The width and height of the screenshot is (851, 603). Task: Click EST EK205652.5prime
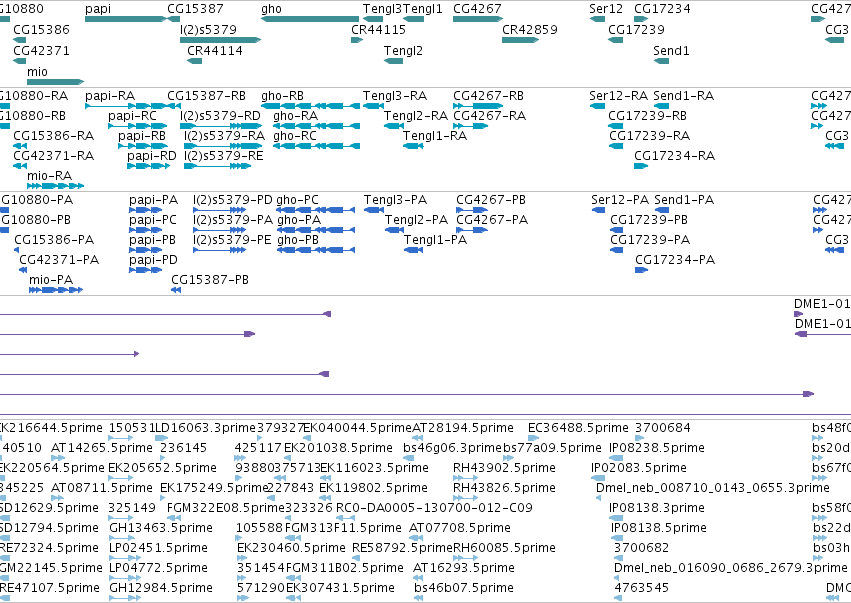pyautogui.click(x=120, y=479)
